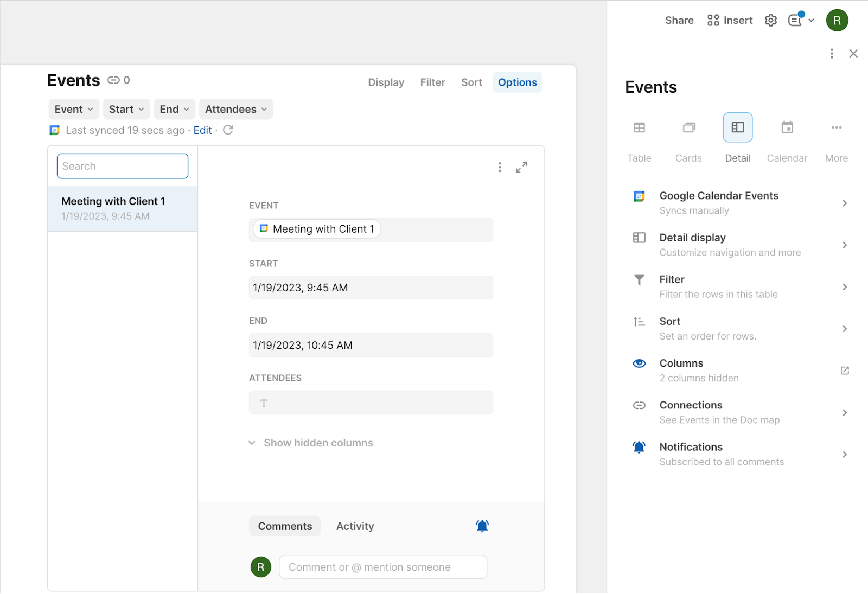Open the record's three-dot menu
868x594 pixels.
tap(500, 168)
